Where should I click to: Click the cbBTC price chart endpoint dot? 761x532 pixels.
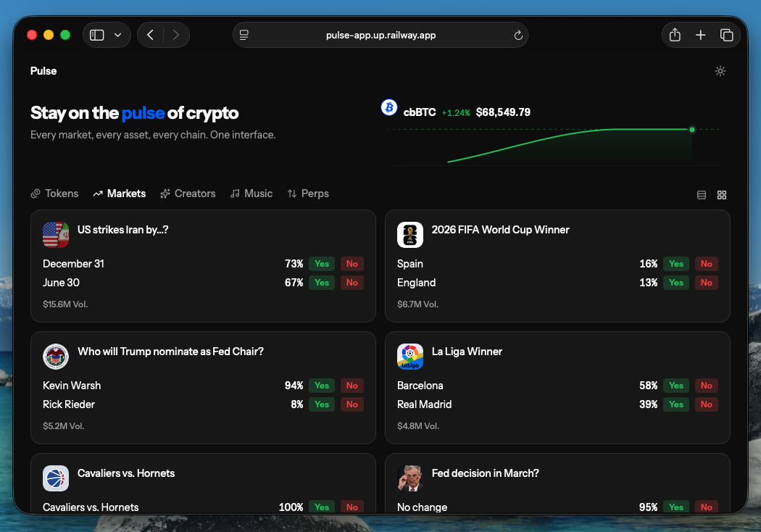pos(692,130)
